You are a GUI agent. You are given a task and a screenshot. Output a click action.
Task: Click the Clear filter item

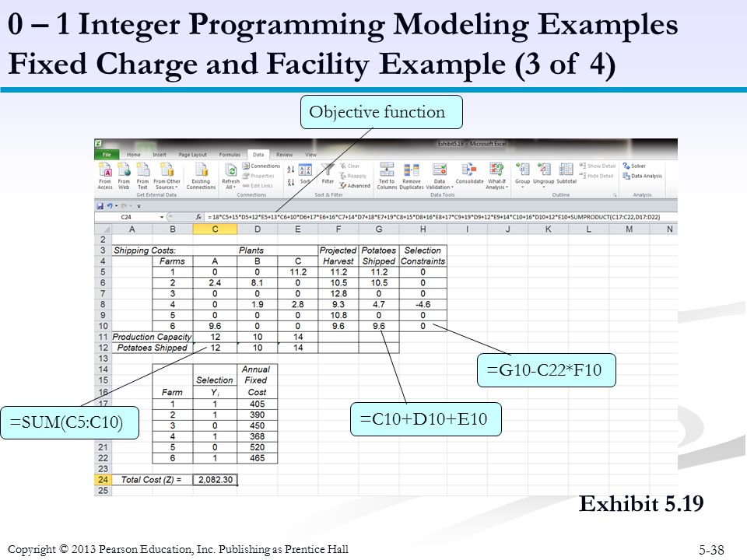pyautogui.click(x=349, y=166)
